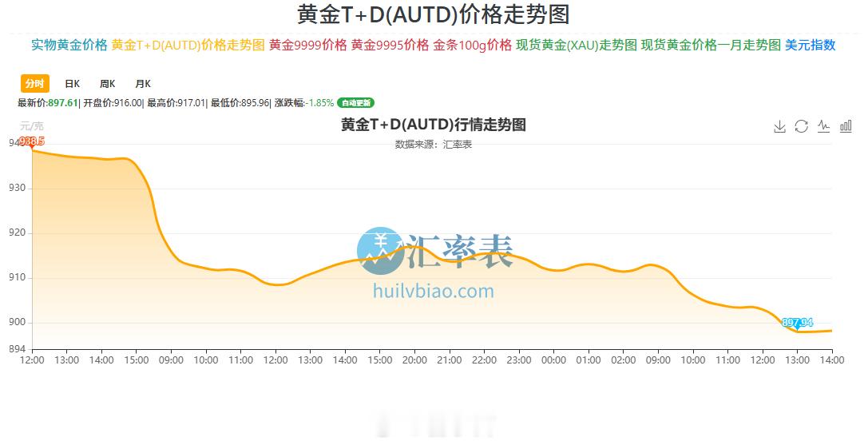Screen dimensions: 868x445
Task: Open 黄金T+D(AUTD)价格走势图 link
Action: (x=188, y=45)
